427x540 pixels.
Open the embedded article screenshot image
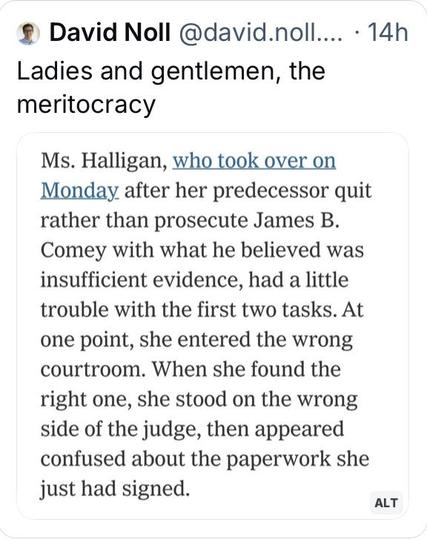pyautogui.click(x=212, y=325)
